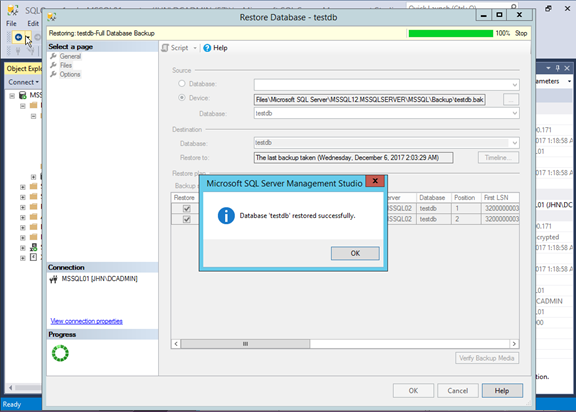Click the wrench icon next to Options
The height and width of the screenshot is (412, 576).
(x=54, y=74)
